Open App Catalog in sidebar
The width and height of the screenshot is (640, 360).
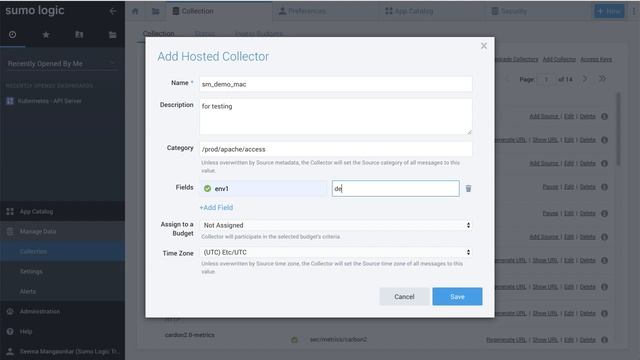[x=62, y=211]
